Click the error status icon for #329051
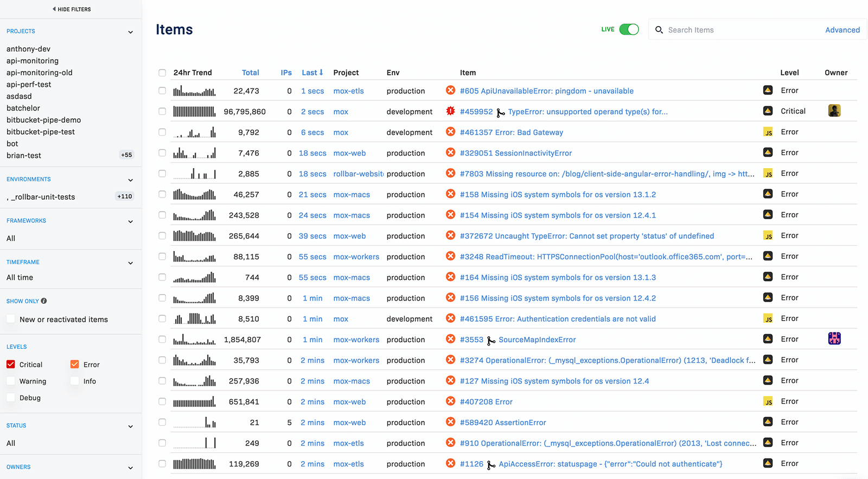The image size is (868, 479). pos(450,152)
